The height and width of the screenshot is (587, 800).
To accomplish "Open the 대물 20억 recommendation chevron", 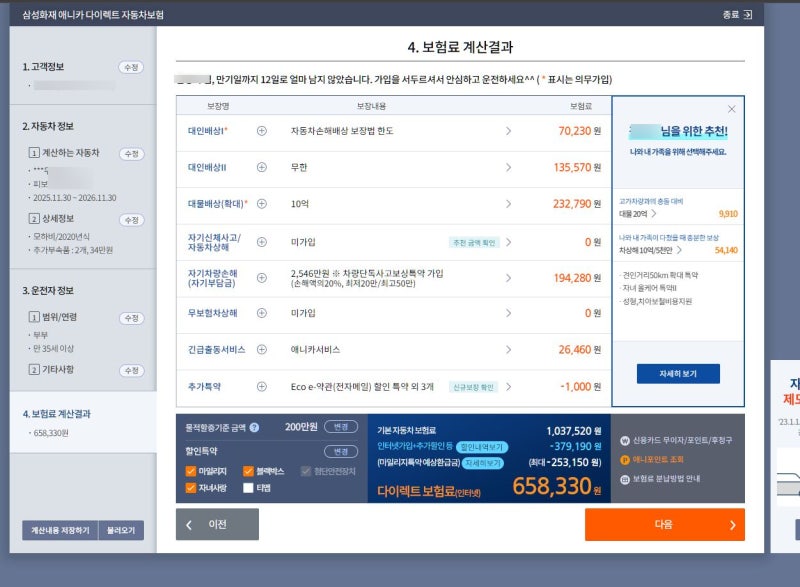I will 654,214.
